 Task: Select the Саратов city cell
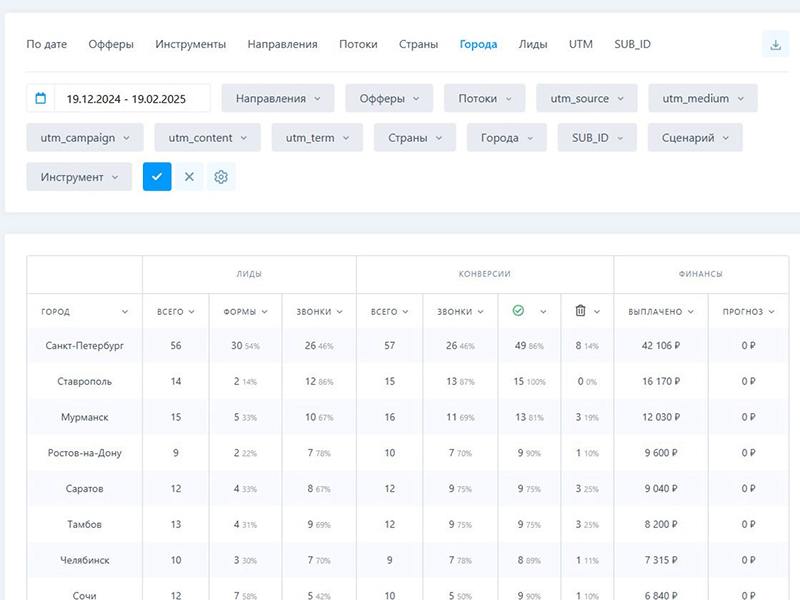coord(84,488)
